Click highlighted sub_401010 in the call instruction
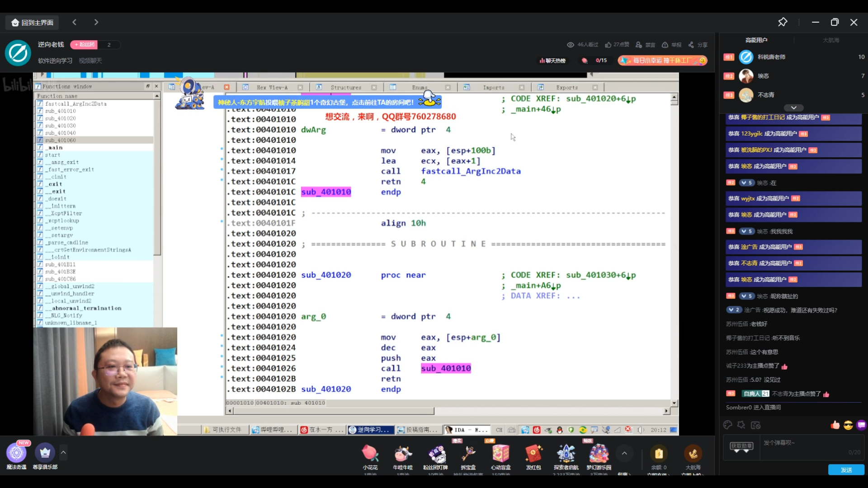 click(446, 368)
